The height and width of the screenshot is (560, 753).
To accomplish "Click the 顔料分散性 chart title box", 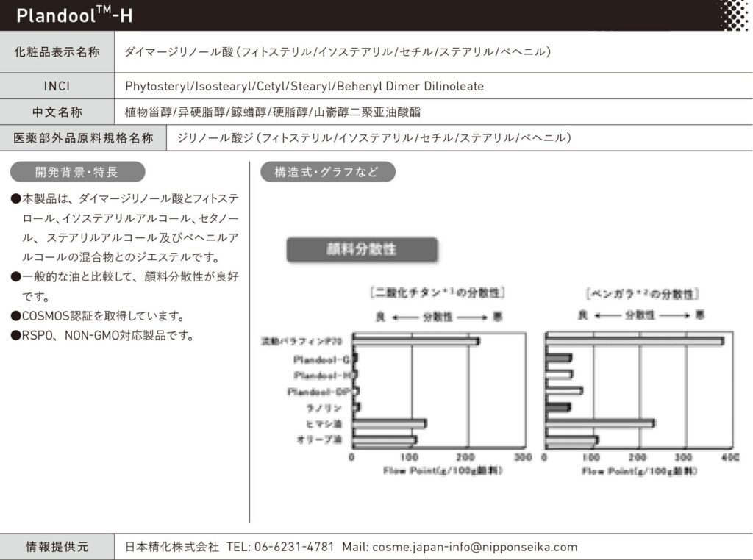I will [361, 250].
